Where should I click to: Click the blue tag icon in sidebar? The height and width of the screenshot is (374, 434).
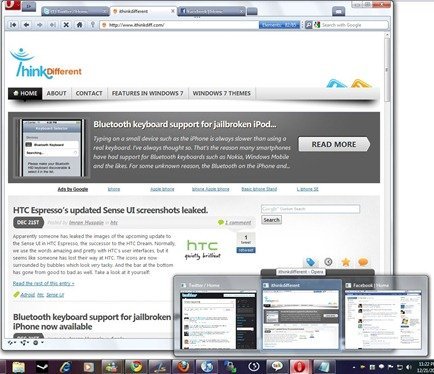tap(311, 262)
